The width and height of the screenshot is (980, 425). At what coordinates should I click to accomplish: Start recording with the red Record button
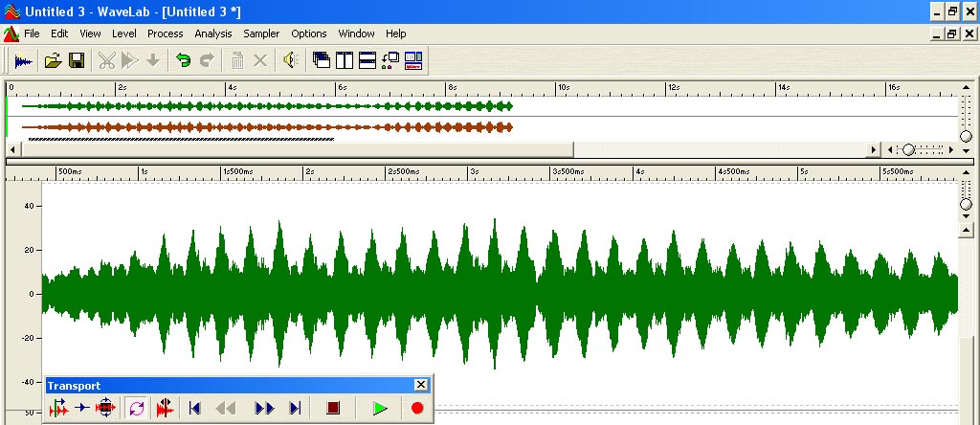pyautogui.click(x=417, y=409)
